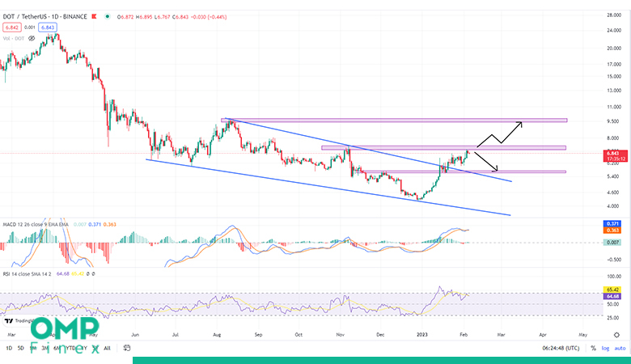
Task: Select the 1D time range
Action: point(9,349)
